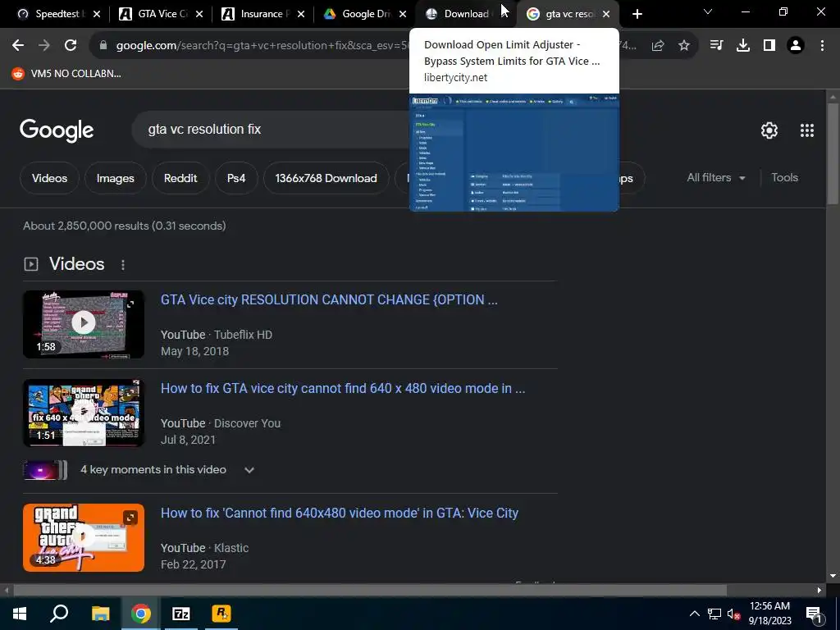Expand the All filters dropdown
The height and width of the screenshot is (630, 840).
click(716, 177)
